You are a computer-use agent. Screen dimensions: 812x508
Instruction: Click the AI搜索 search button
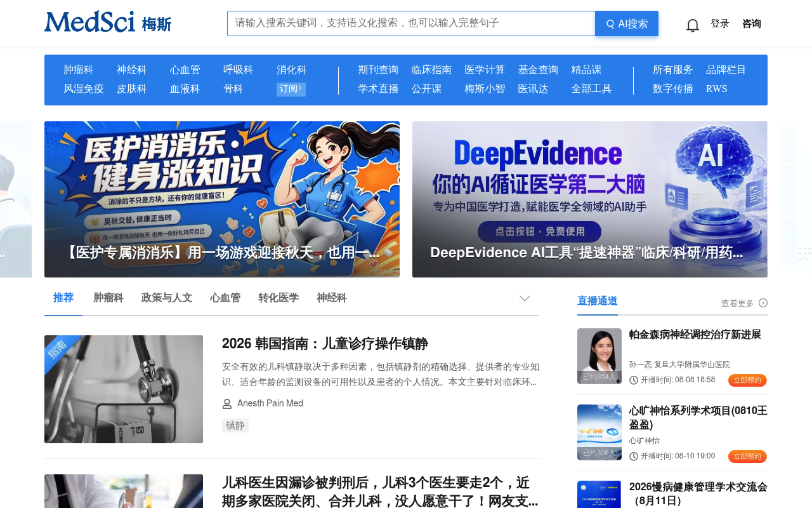click(627, 23)
